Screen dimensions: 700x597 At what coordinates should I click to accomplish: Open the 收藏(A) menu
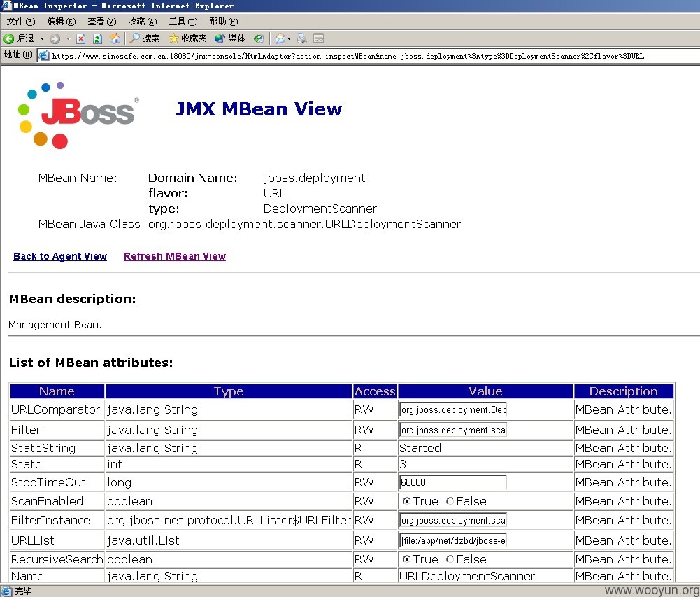click(x=143, y=22)
